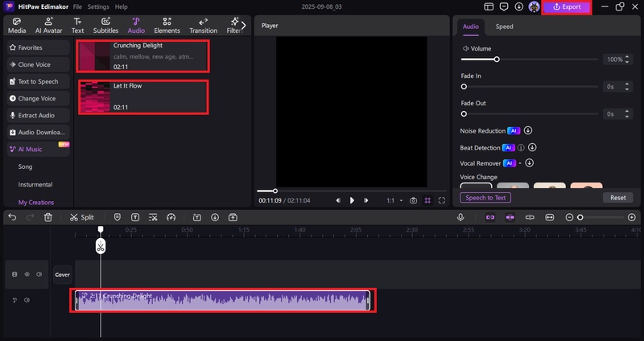Click the Fade Out slider handle

(464, 114)
